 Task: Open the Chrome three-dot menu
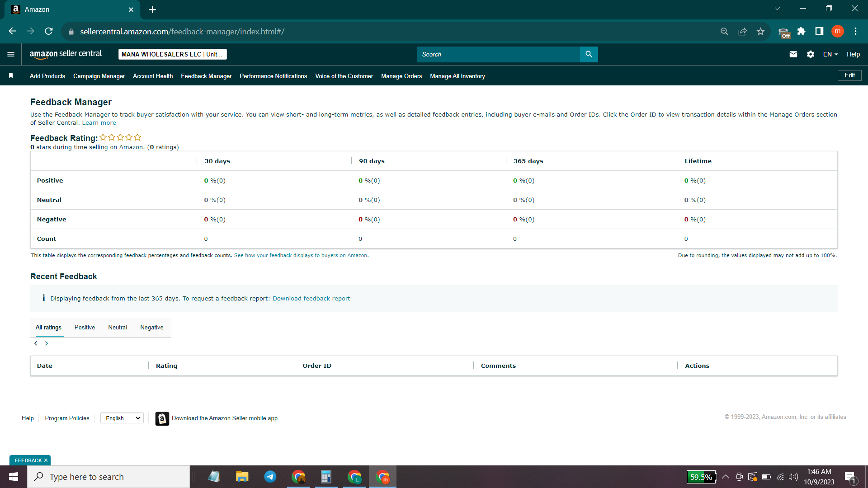(855, 31)
